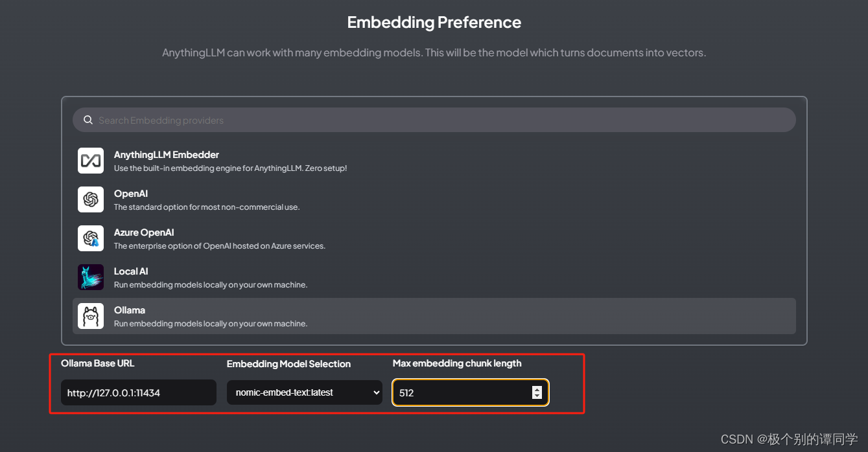Click the OpenAI provider logo icon
868x452 pixels.
click(x=91, y=199)
